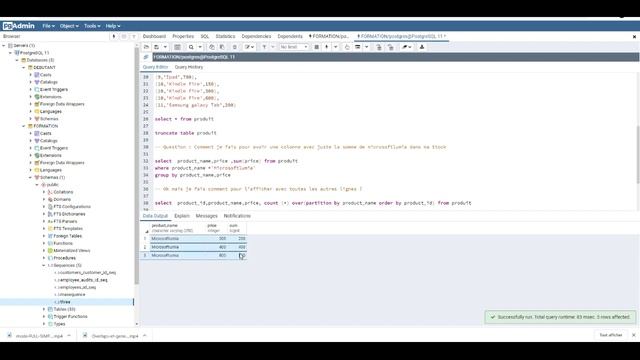Open the Explain results tab
The width and height of the screenshot is (640, 360).
(x=182, y=216)
